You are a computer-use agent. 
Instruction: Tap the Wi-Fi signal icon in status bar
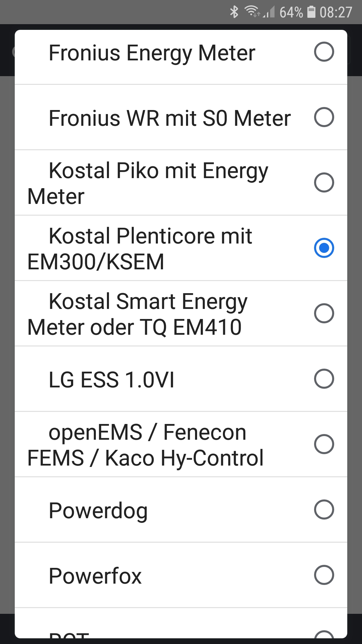252,12
